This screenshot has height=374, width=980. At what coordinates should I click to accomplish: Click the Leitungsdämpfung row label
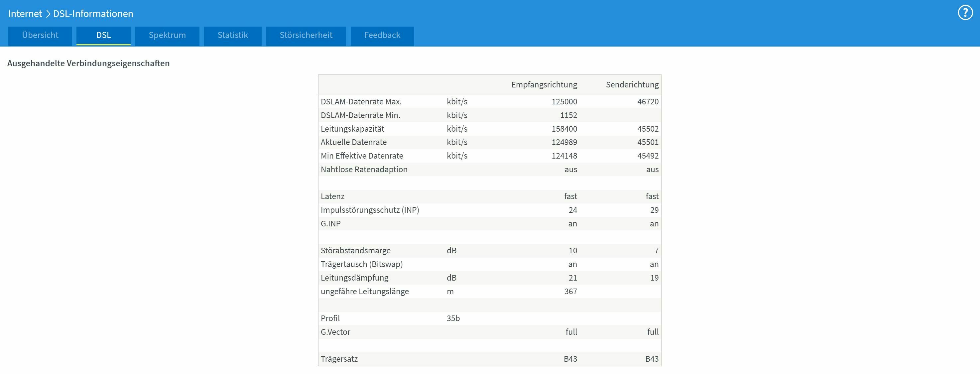click(355, 278)
